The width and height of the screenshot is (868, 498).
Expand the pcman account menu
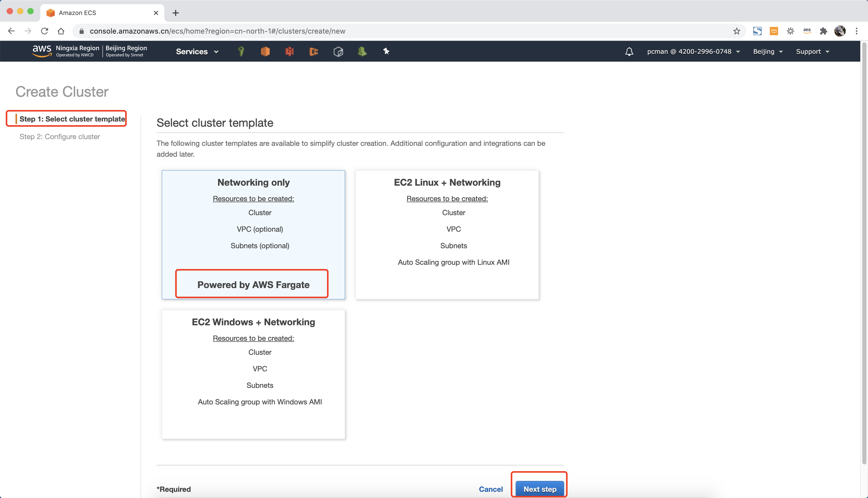pos(693,52)
